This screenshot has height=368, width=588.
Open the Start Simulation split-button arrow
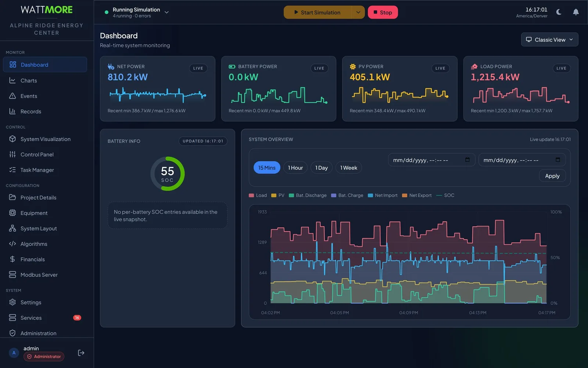click(x=358, y=12)
